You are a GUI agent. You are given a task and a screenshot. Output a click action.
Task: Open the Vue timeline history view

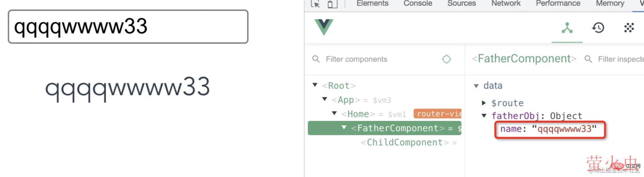pos(598,28)
